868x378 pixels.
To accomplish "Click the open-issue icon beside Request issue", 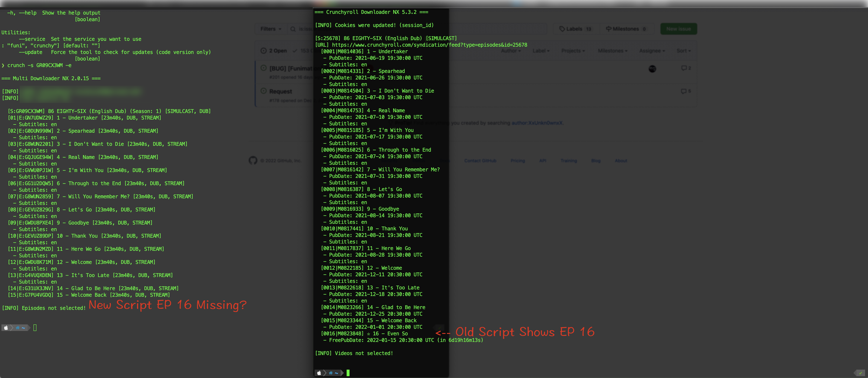I will coord(263,91).
